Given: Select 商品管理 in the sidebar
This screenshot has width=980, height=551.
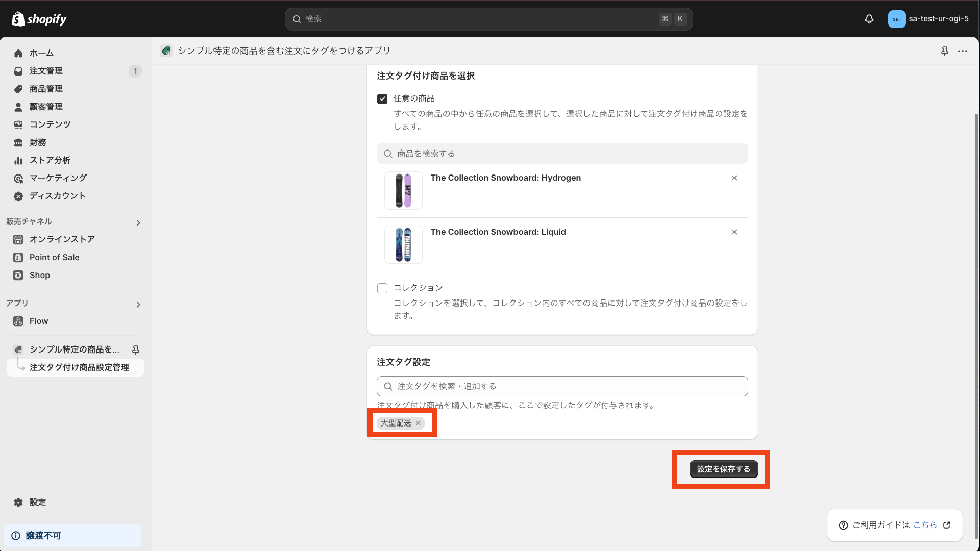Looking at the screenshot, I should pos(46,89).
